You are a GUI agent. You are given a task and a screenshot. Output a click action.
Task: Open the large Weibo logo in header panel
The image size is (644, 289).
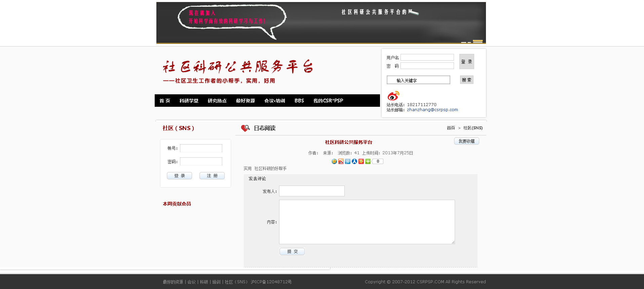[x=393, y=96]
